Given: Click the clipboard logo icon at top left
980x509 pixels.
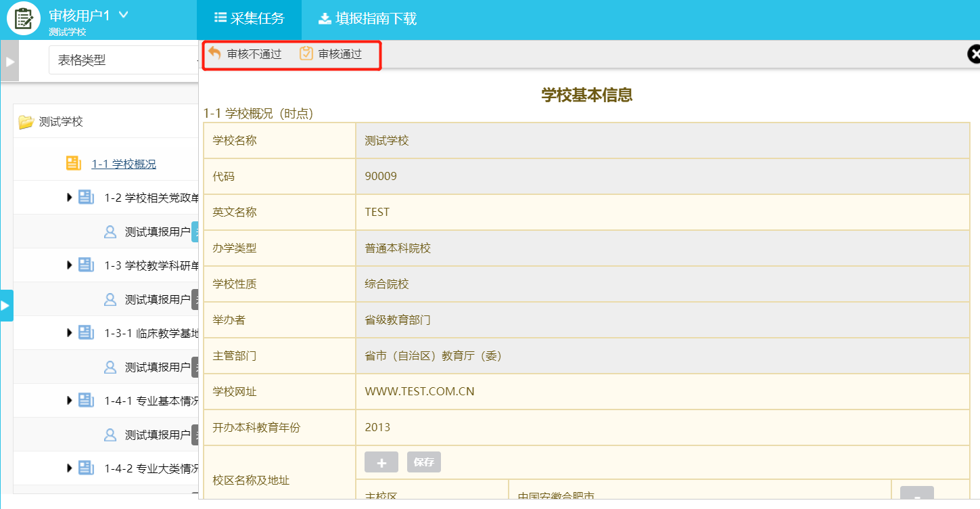Looking at the screenshot, I should [24, 18].
